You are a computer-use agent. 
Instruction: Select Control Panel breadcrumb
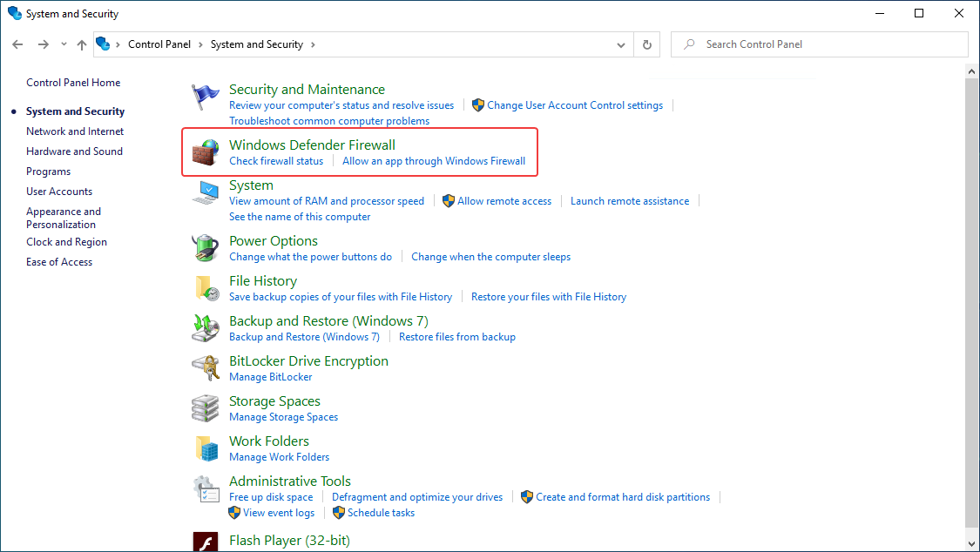159,44
